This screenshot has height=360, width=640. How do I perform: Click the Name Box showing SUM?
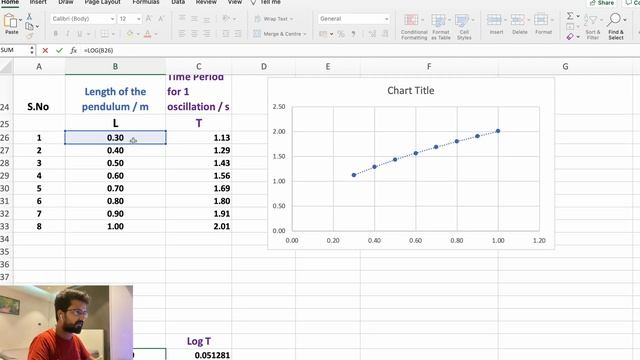coord(15,50)
